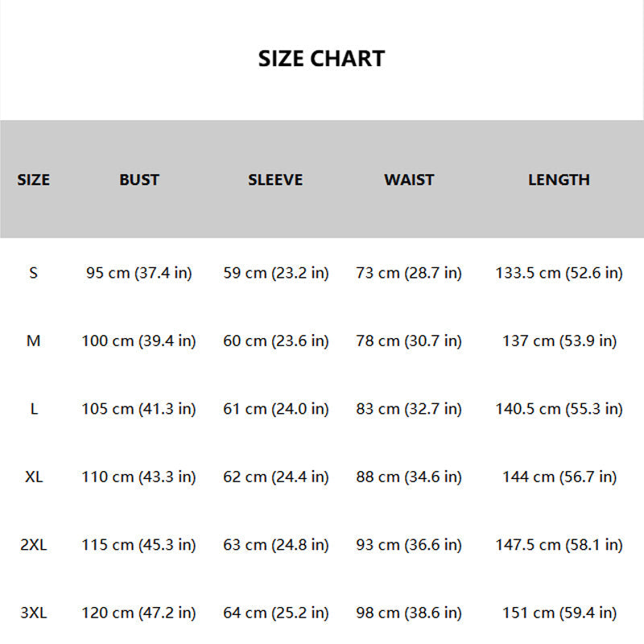Select waist value 73 cm (28.7 in)
Viewport: 644px width, 644px height.
point(409,273)
